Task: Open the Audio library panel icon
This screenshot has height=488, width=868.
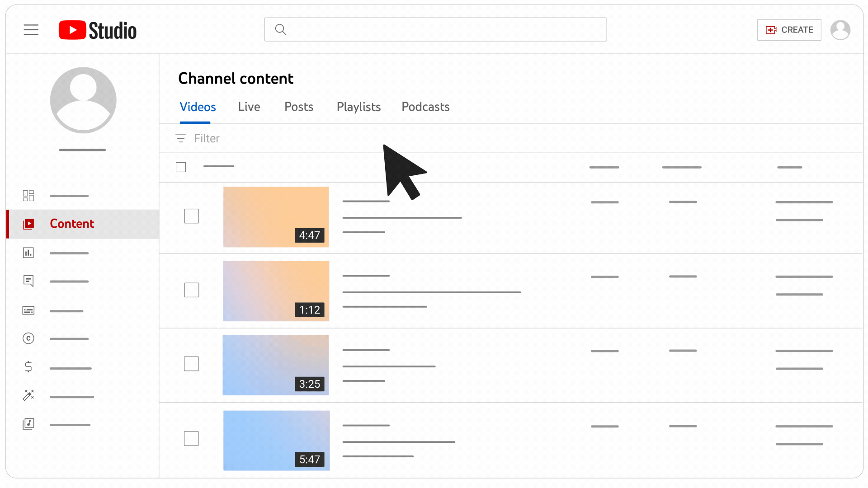Action: 28,424
